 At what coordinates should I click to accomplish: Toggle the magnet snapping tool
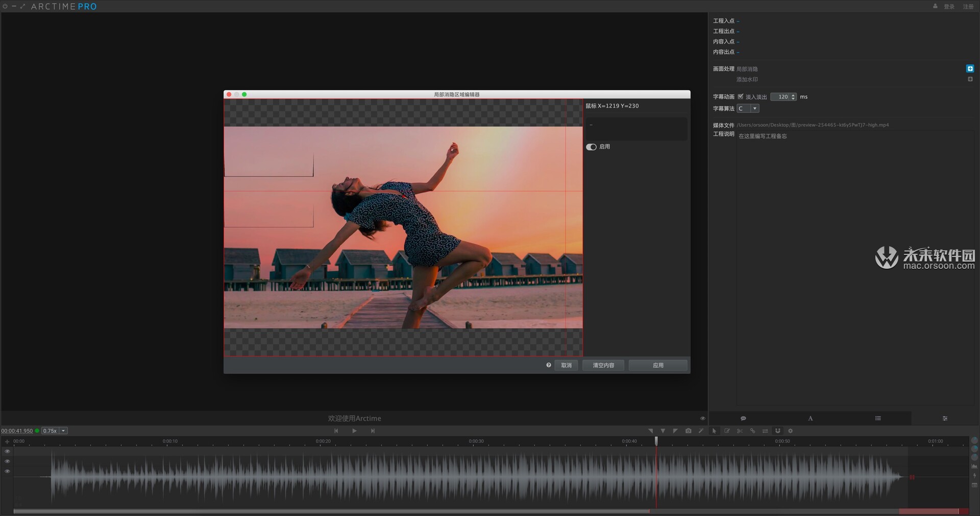tap(778, 431)
